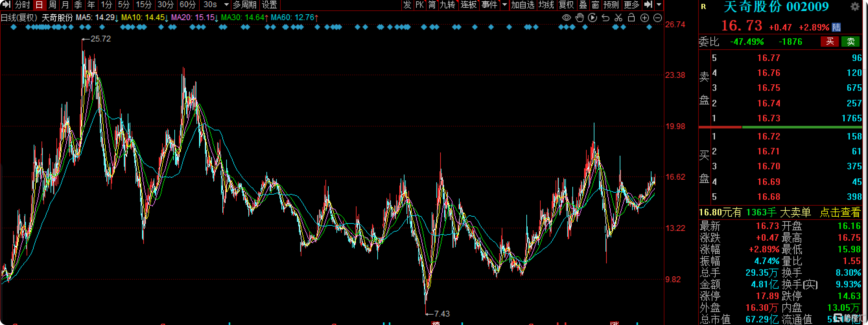Select the 1分 one-minute period

click(x=107, y=5)
